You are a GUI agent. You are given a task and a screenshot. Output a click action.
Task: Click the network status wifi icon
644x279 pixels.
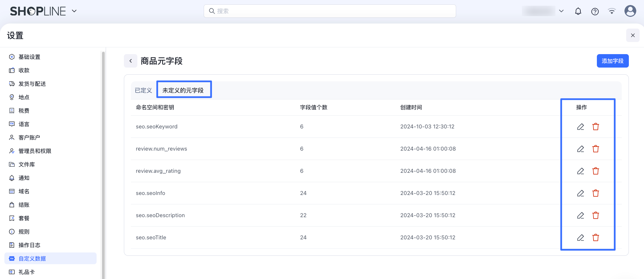[x=612, y=11]
